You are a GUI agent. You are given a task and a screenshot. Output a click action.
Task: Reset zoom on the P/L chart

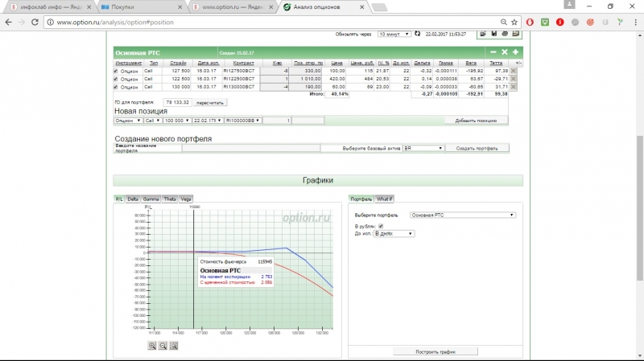point(174,346)
